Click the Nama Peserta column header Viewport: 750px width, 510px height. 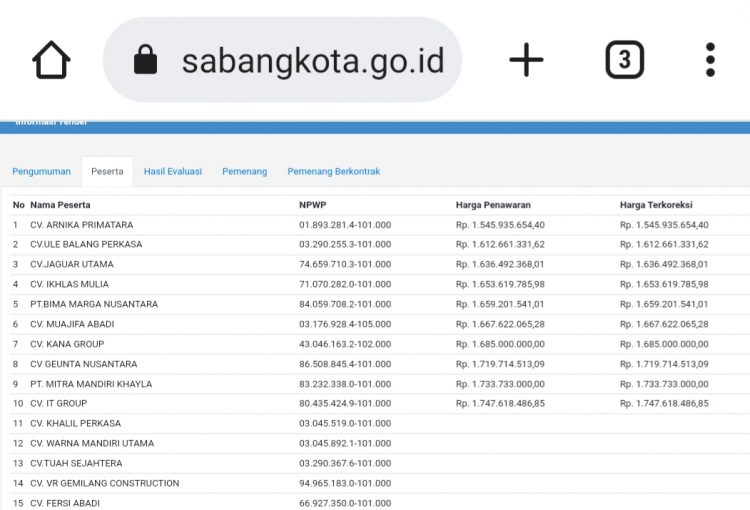(x=60, y=205)
